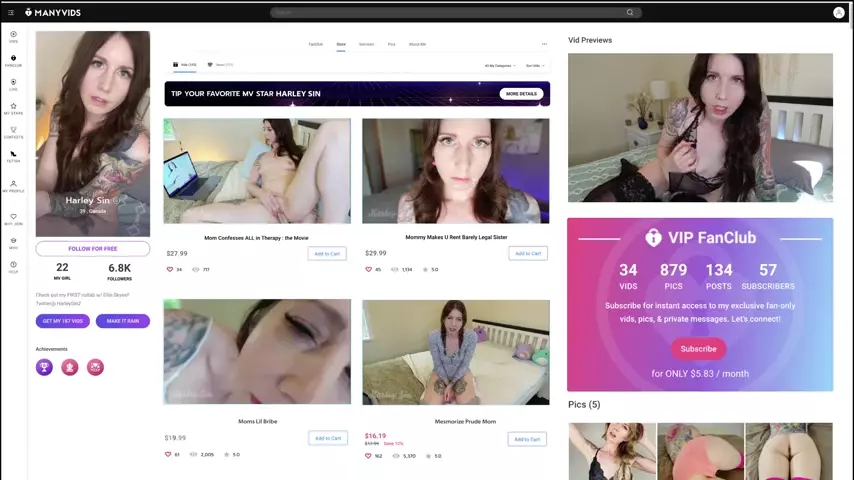The height and width of the screenshot is (480, 854).
Task: Focus the search field in the top bar
Action: [x=450, y=13]
